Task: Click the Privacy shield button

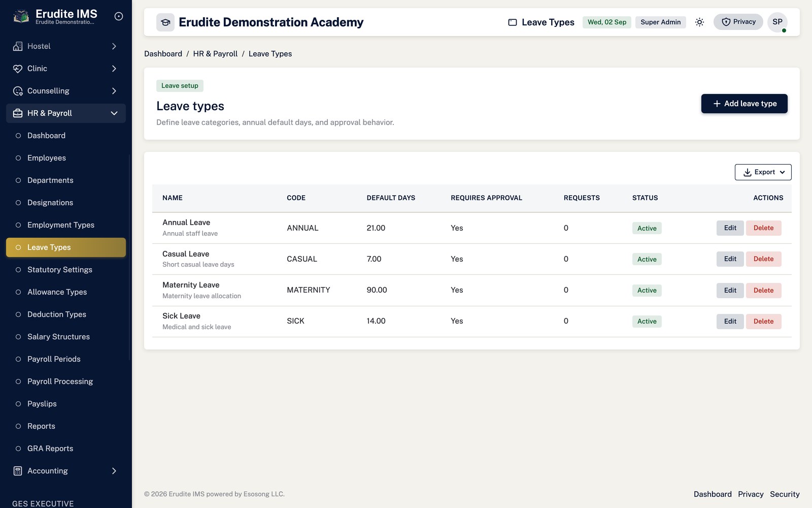Action: pyautogui.click(x=738, y=22)
